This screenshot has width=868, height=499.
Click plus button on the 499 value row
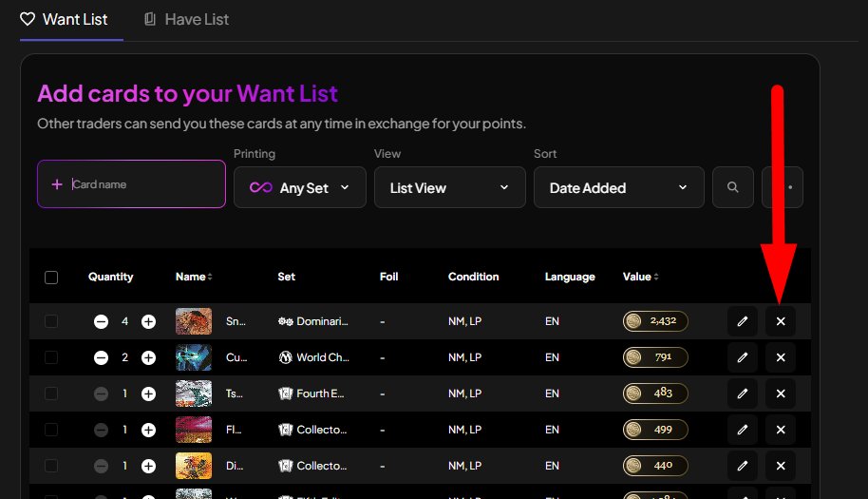click(x=148, y=430)
